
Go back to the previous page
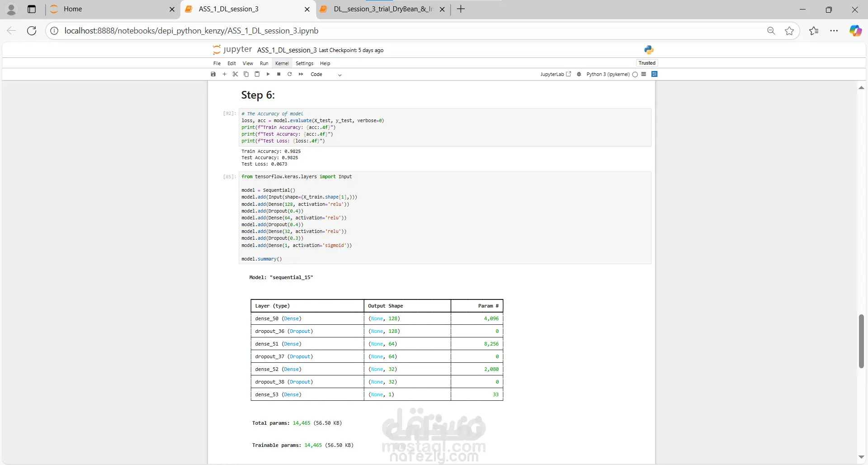pos(11,31)
